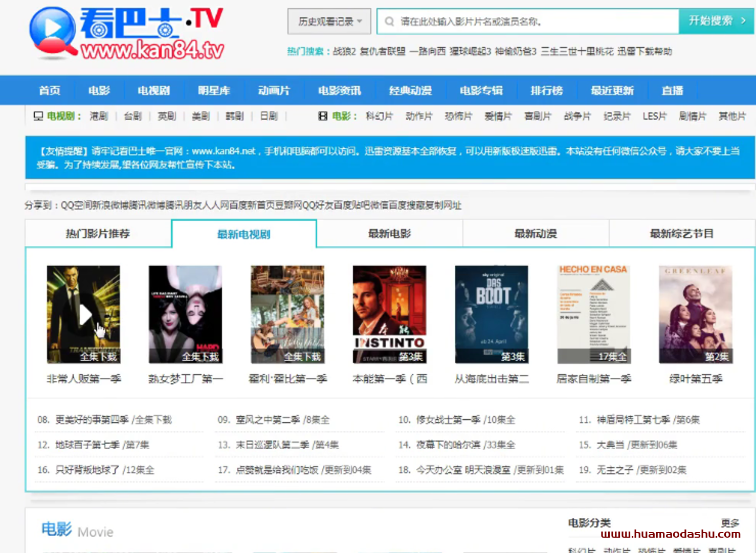Image resolution: width=756 pixels, height=553 pixels.
Task: Select the 日剧 category link
Action: click(x=269, y=116)
